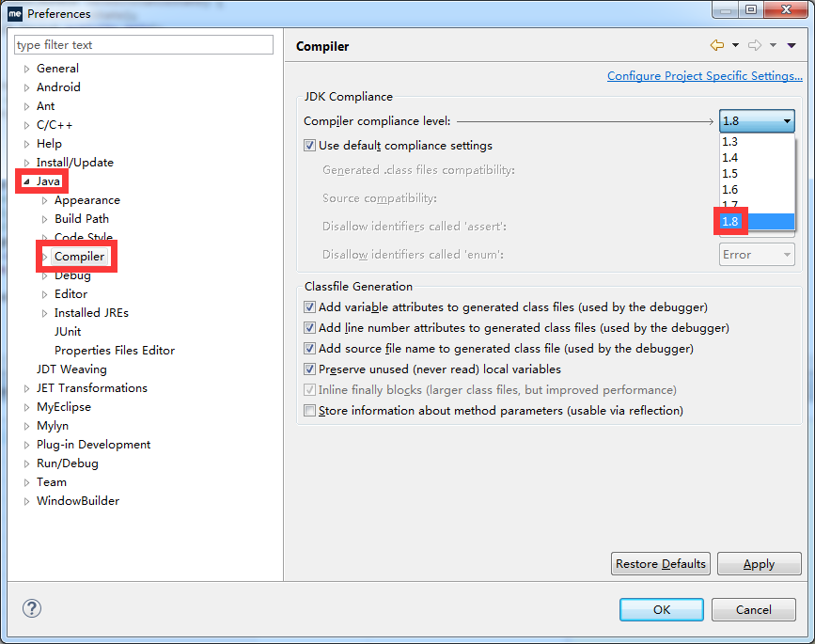This screenshot has height=644, width=815.
Task: Select the Compiler tree item
Action: 80,257
